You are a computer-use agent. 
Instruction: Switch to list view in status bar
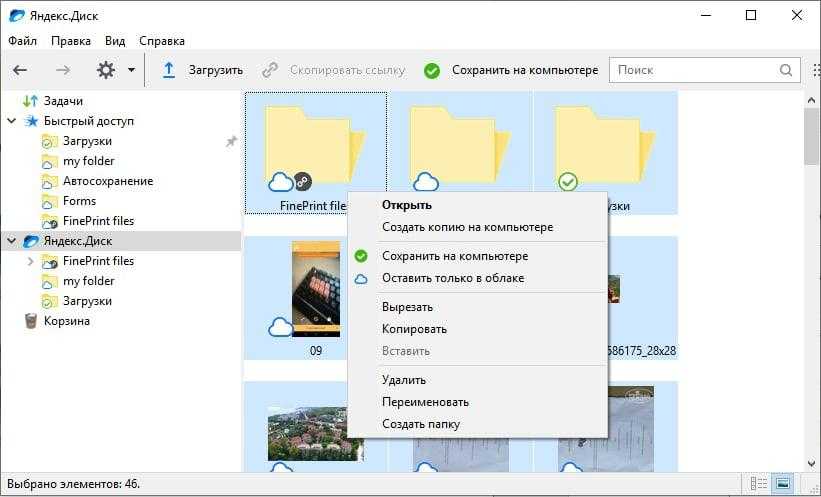(758, 483)
